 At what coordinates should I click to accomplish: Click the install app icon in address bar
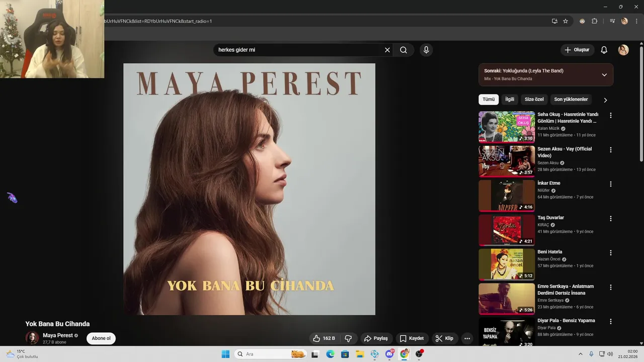click(554, 21)
